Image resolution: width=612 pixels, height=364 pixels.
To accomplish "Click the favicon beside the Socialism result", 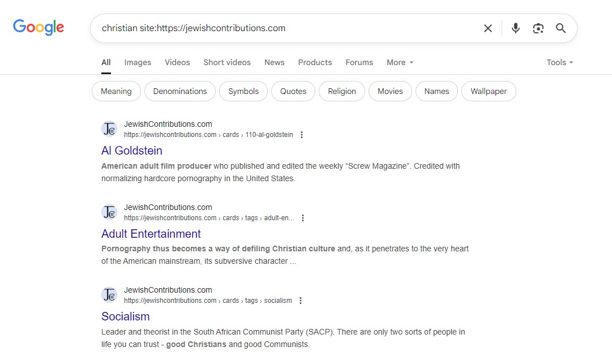I will point(109,294).
